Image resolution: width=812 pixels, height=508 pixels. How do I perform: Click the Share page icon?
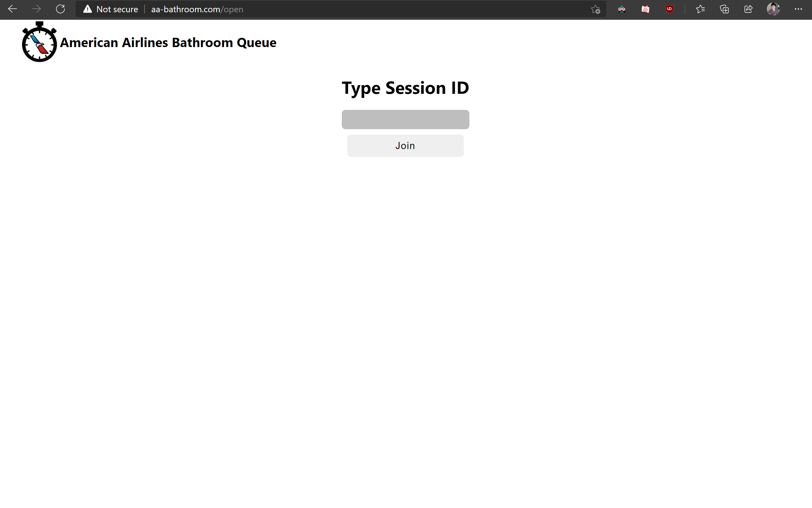(x=749, y=9)
